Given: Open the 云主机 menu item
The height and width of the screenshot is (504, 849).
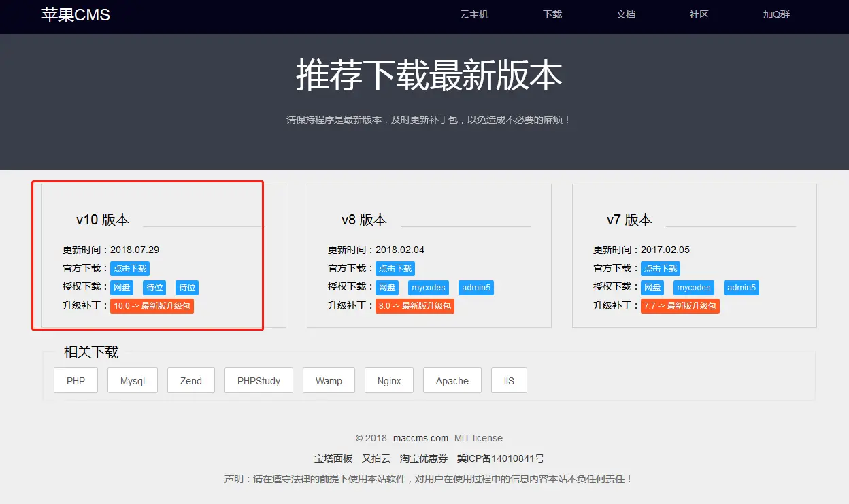Looking at the screenshot, I should click(x=473, y=14).
